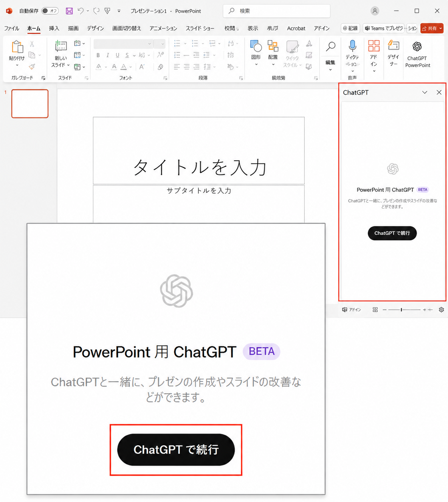Click the Teams でプレゼンテーション button
This screenshot has width=448, height=502.
[x=391, y=28]
